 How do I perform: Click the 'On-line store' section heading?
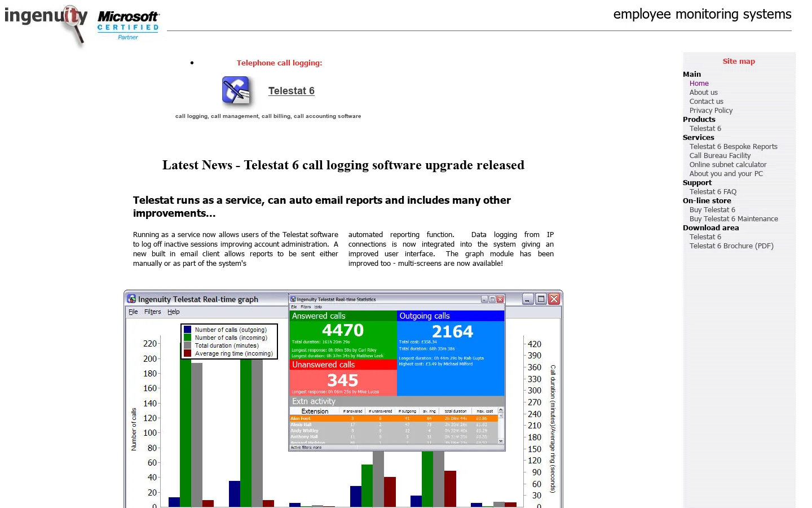pyautogui.click(x=707, y=201)
